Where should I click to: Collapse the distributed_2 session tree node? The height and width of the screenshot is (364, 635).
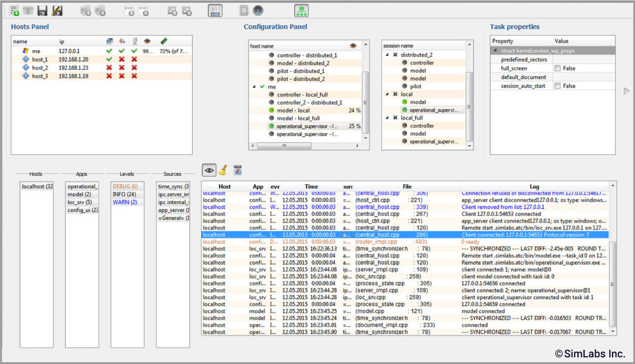tap(387, 55)
